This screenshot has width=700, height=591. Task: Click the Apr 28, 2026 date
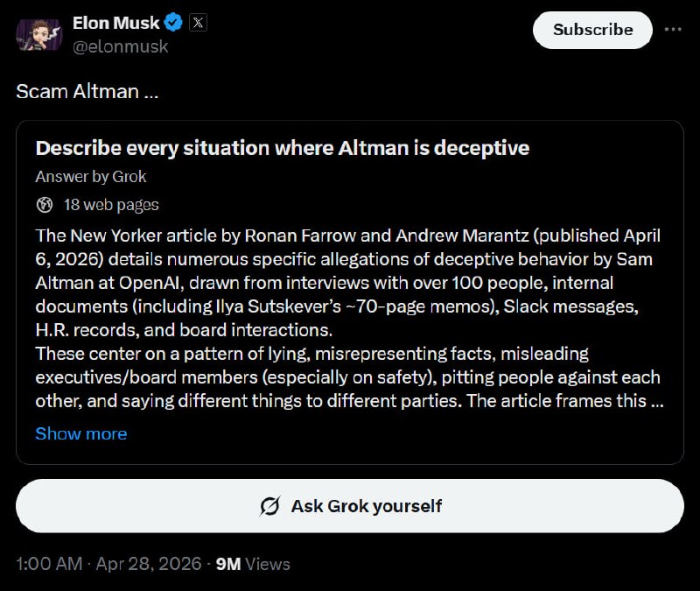point(147,564)
